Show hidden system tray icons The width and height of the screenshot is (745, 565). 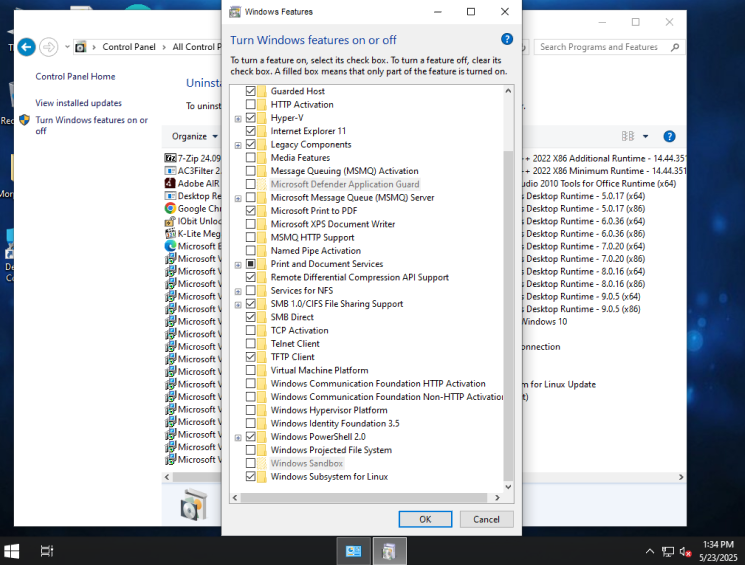point(649,552)
